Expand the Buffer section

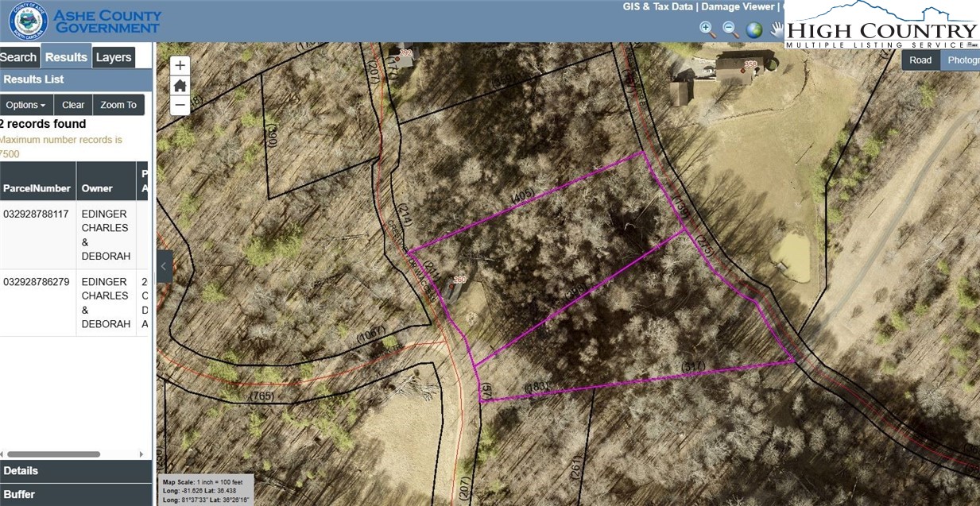[x=76, y=494]
